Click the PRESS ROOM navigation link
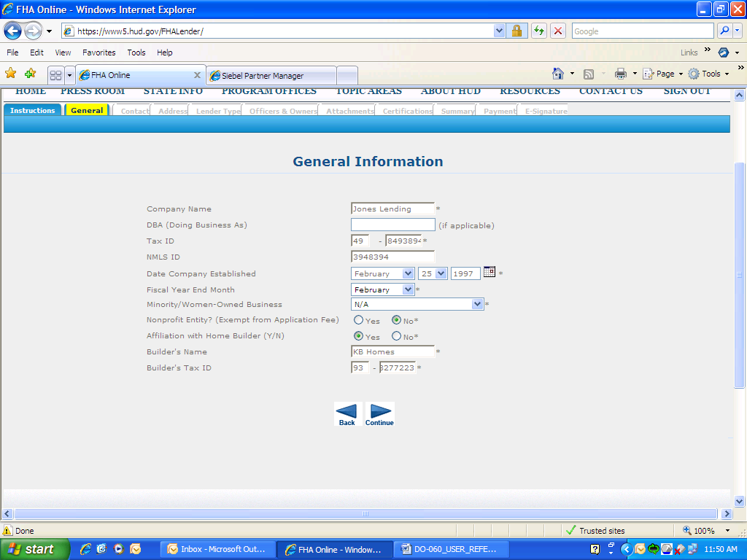Screen dimensions: 747x560 click(x=93, y=91)
